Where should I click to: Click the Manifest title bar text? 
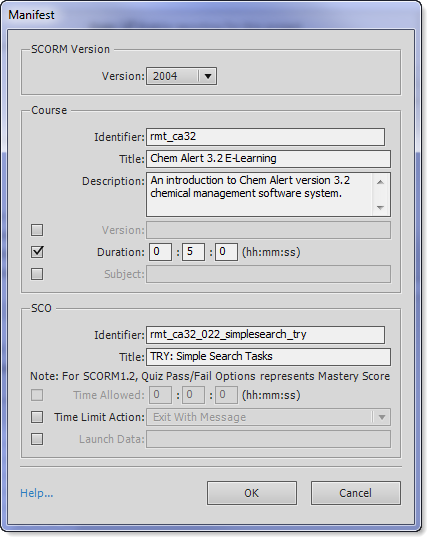pyautogui.click(x=31, y=15)
